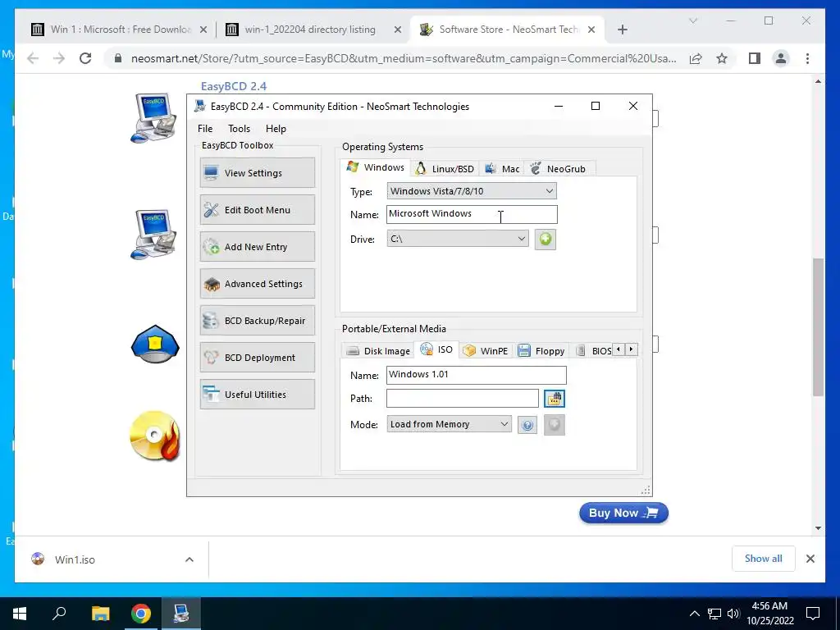Select the Disk Image tab
Screen dimensions: 840x630
tap(378, 351)
